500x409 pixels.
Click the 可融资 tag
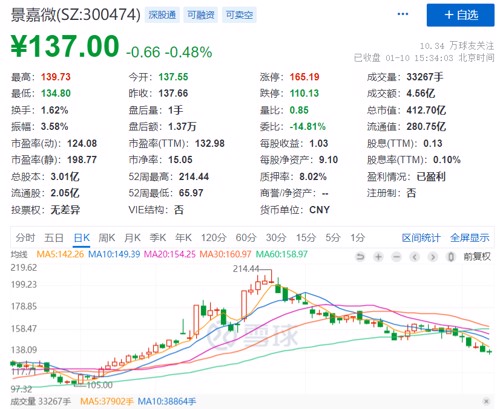[201, 15]
